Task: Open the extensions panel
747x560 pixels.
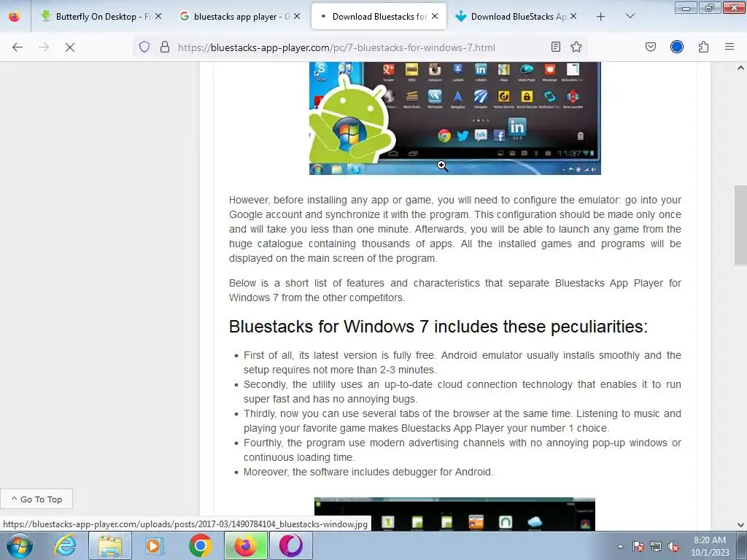Action: (704, 47)
